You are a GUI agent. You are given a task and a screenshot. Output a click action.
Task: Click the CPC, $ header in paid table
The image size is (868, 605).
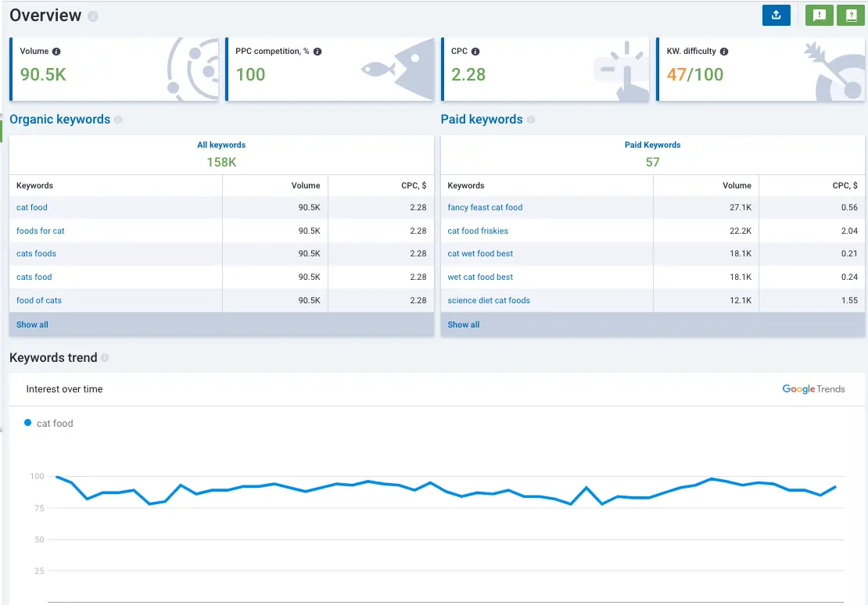[x=845, y=186]
